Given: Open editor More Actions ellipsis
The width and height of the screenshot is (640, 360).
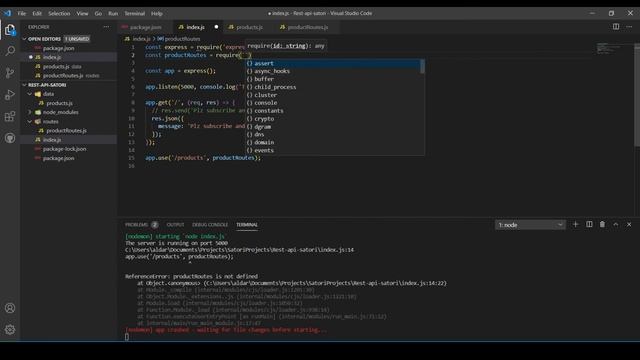Looking at the screenshot, I should [629, 27].
